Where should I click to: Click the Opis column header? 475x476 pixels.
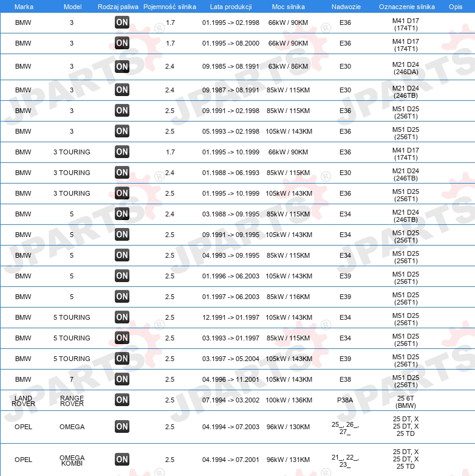coord(456,7)
